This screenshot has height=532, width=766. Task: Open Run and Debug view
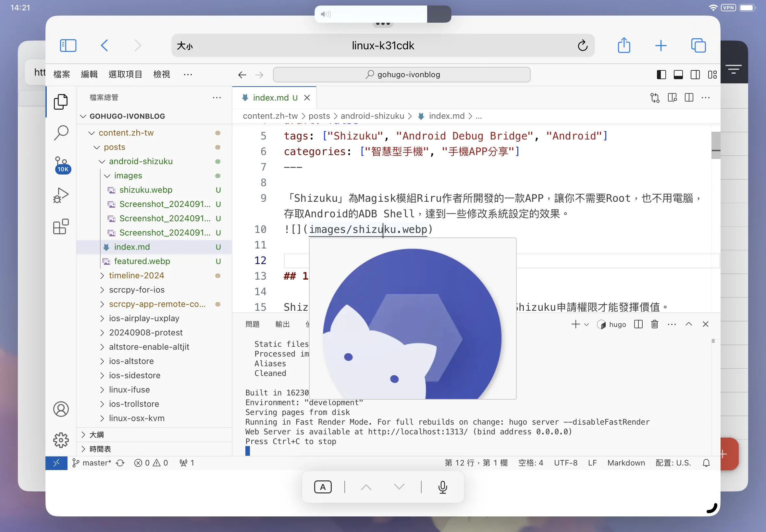(61, 195)
